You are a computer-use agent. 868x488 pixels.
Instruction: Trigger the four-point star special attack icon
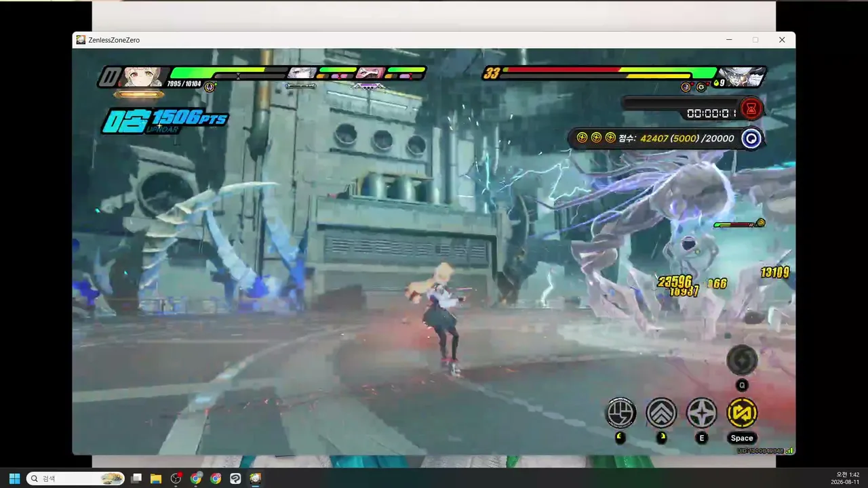pos(701,412)
